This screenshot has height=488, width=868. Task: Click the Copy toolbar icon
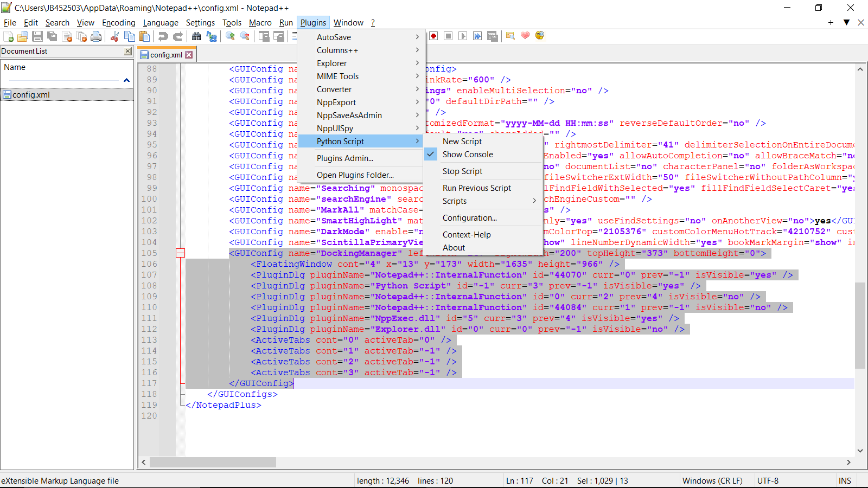click(x=130, y=36)
